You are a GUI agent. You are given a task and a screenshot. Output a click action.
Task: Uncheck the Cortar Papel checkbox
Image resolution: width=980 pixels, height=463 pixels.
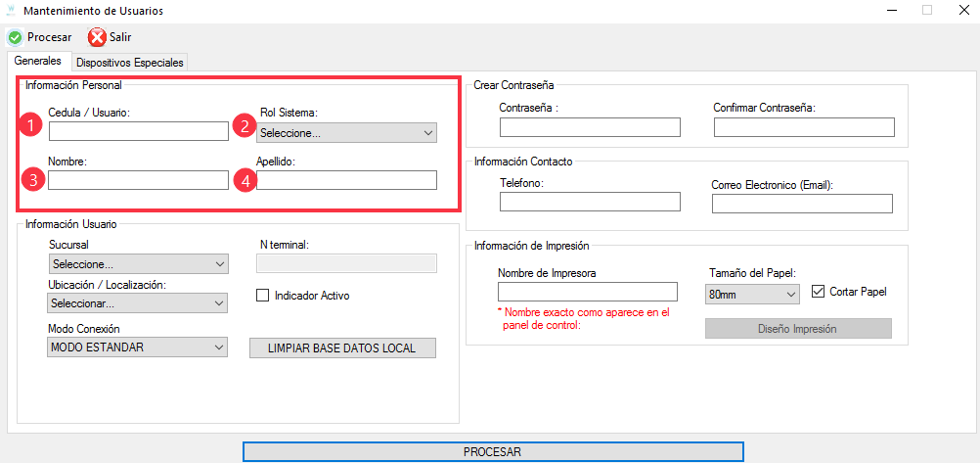(819, 292)
